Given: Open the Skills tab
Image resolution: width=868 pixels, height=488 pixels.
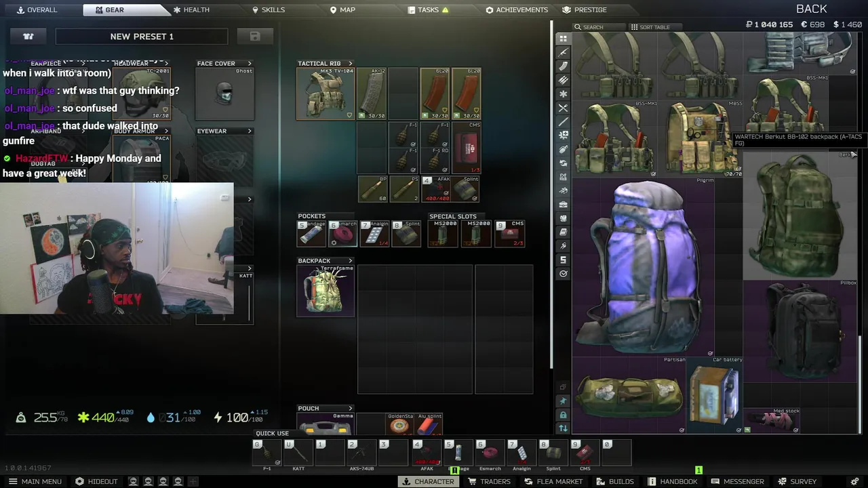Looking at the screenshot, I should pyautogui.click(x=269, y=9).
